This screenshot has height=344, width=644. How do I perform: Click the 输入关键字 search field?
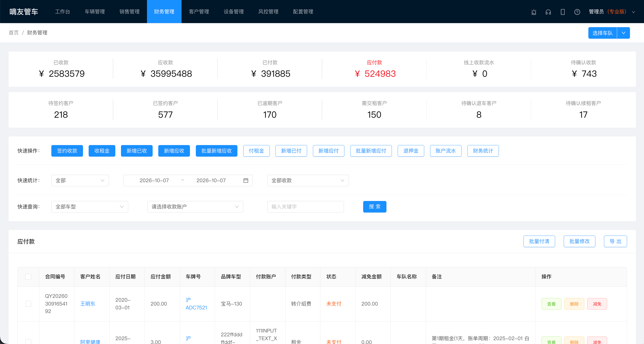[x=305, y=207]
